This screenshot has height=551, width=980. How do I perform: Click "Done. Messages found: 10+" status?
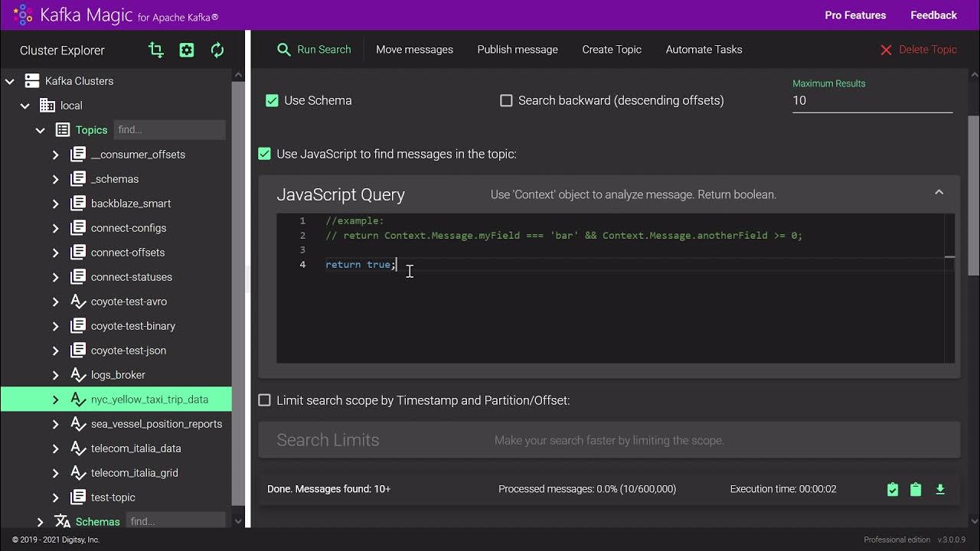[x=328, y=489]
